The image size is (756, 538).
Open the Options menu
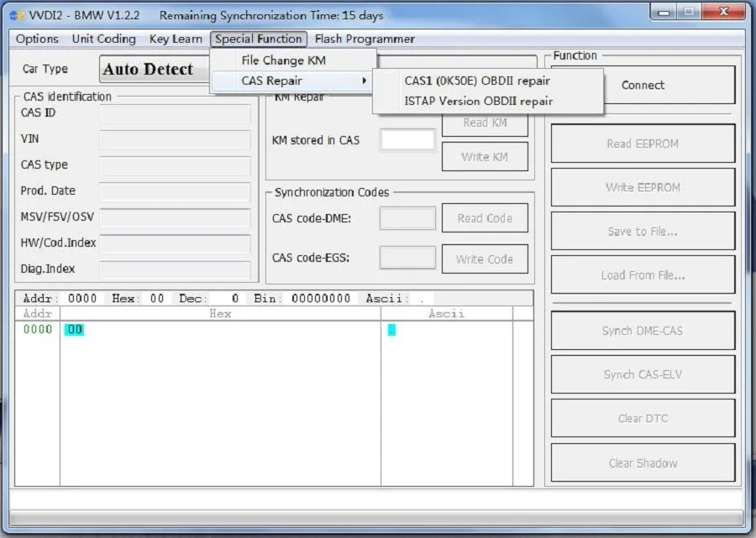coord(37,39)
